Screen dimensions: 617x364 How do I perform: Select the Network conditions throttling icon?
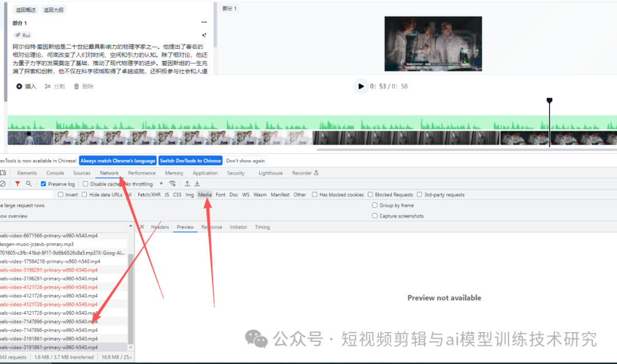(173, 183)
